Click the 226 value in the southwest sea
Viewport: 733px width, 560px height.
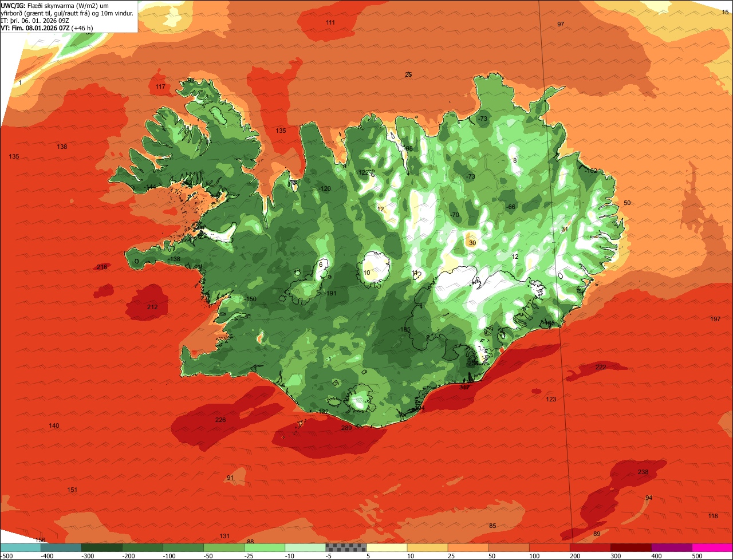point(220,420)
